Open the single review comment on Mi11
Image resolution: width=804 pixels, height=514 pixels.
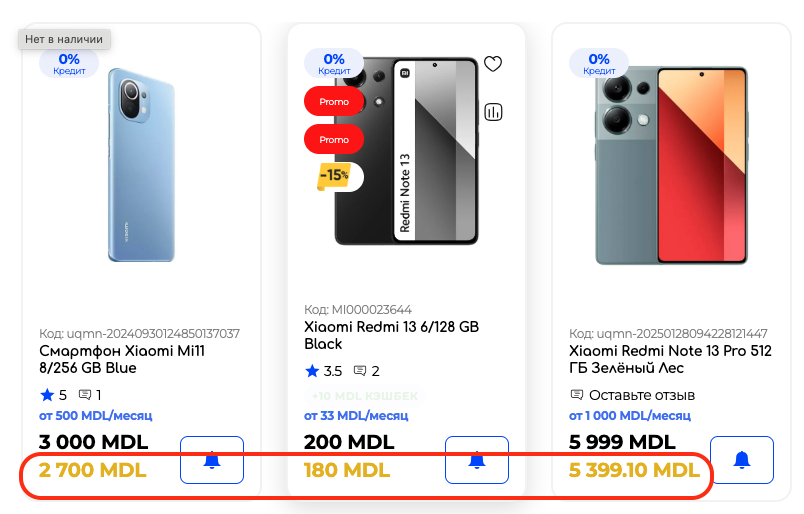click(90, 395)
